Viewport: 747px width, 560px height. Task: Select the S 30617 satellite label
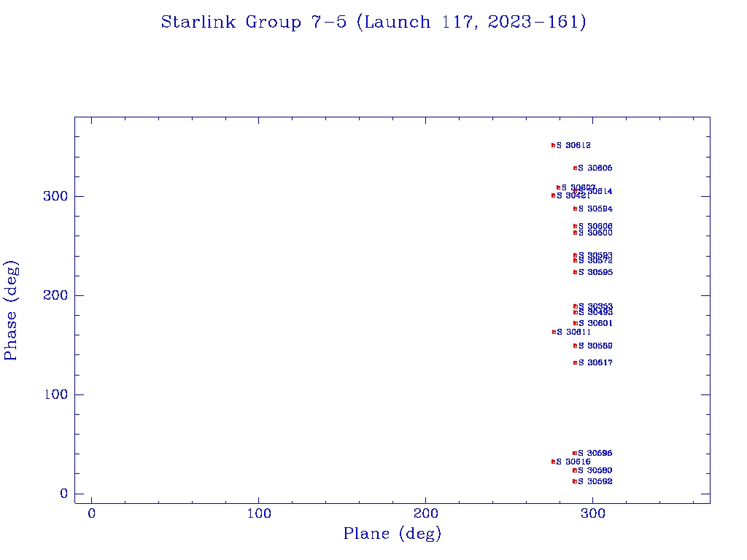coord(595,363)
